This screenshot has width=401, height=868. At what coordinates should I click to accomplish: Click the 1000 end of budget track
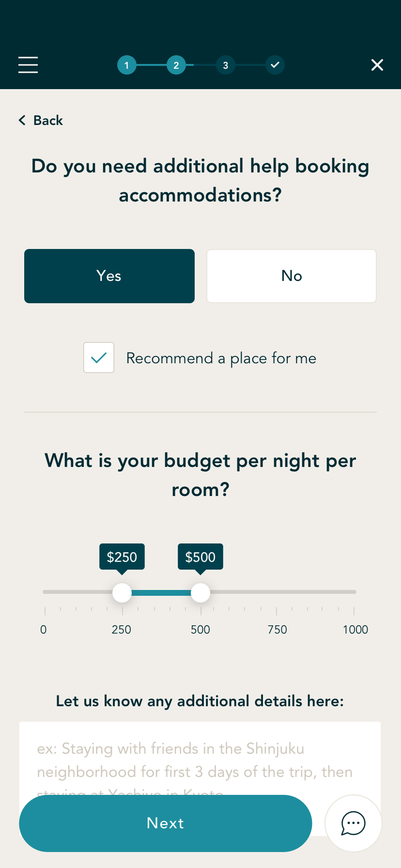354,592
